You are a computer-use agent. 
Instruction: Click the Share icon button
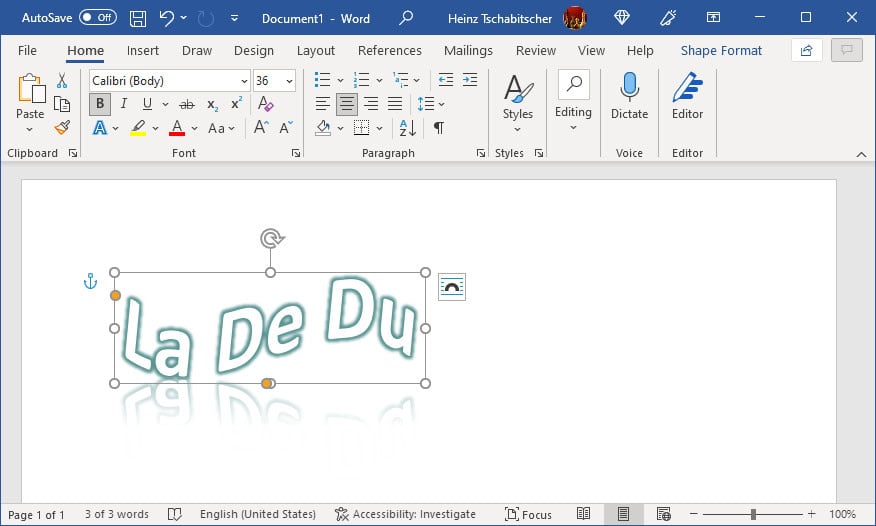tap(806, 51)
